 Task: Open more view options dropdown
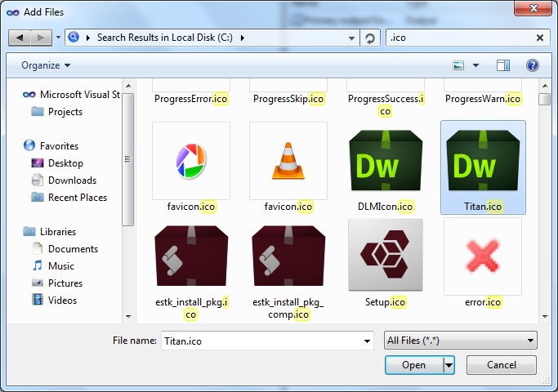point(475,65)
